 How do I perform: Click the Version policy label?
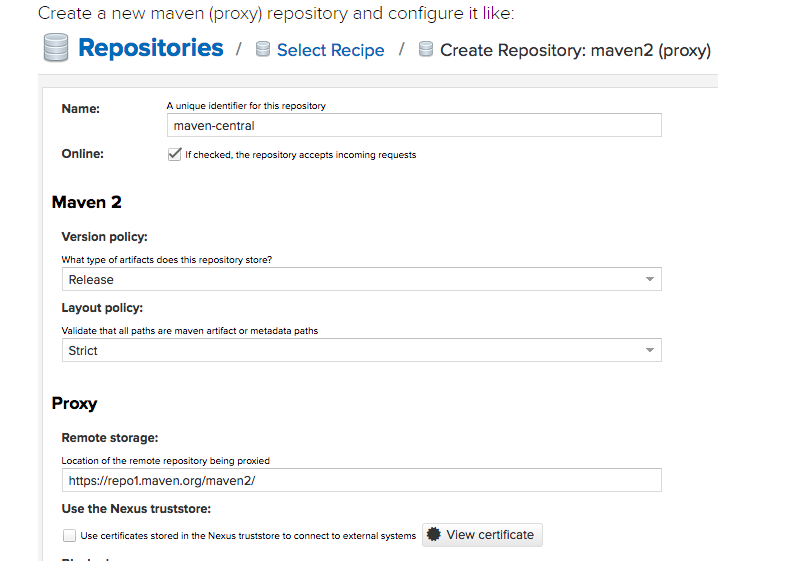pyautogui.click(x=105, y=237)
